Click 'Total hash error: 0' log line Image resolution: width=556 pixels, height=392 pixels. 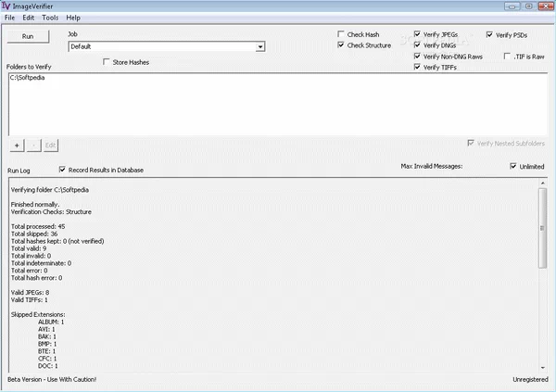(x=36, y=278)
